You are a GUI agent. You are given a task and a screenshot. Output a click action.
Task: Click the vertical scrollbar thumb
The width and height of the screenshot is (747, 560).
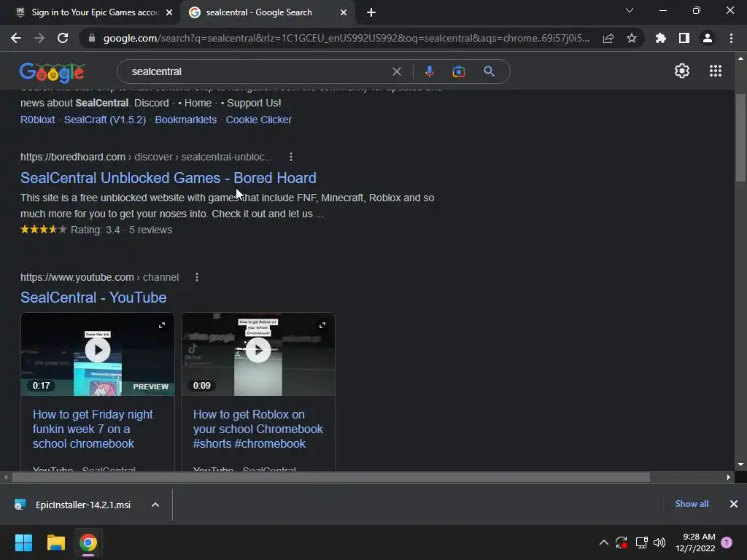740,138
